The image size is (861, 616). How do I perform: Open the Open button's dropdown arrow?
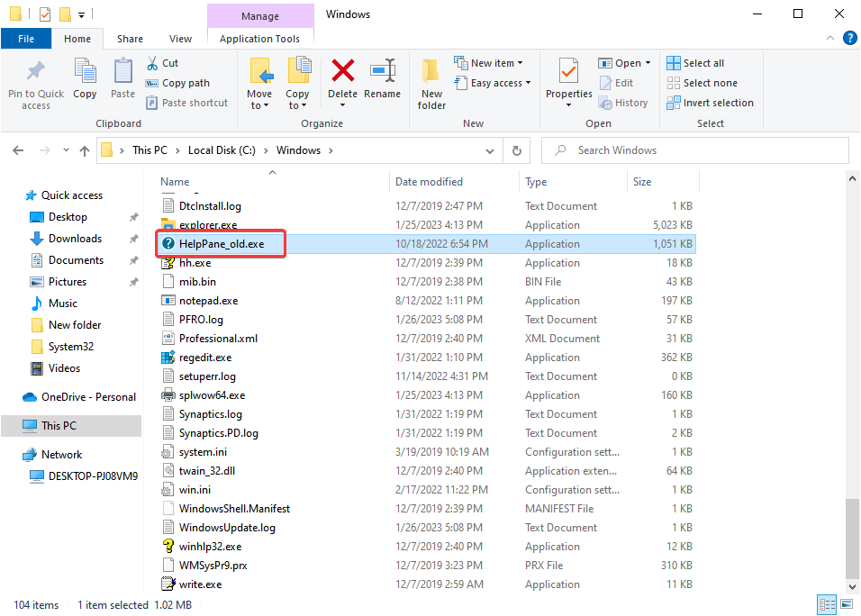(648, 63)
